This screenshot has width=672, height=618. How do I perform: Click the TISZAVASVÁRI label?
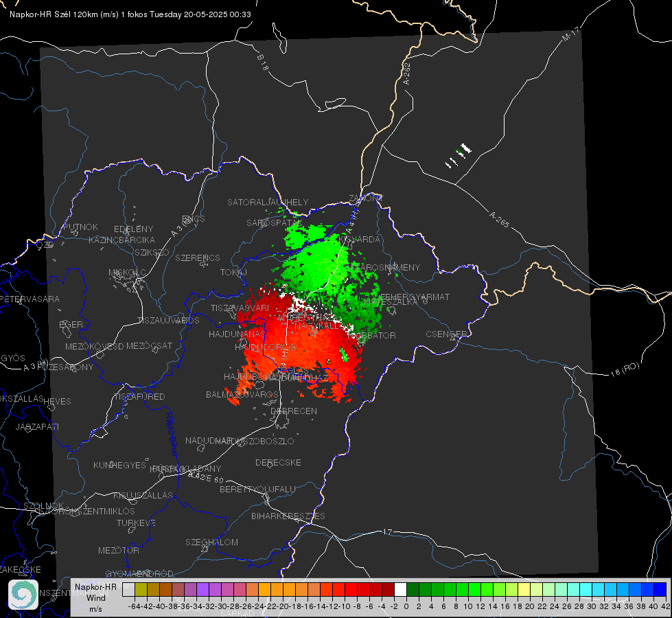[240, 308]
